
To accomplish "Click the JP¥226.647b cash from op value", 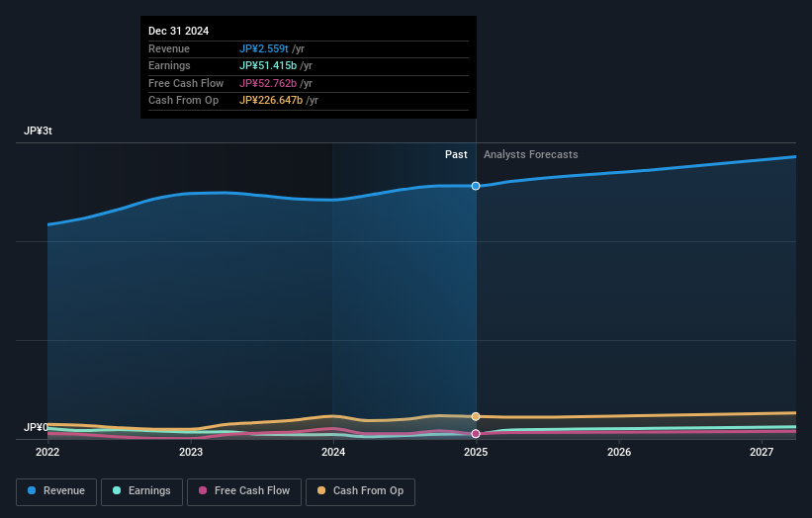I will [271, 101].
